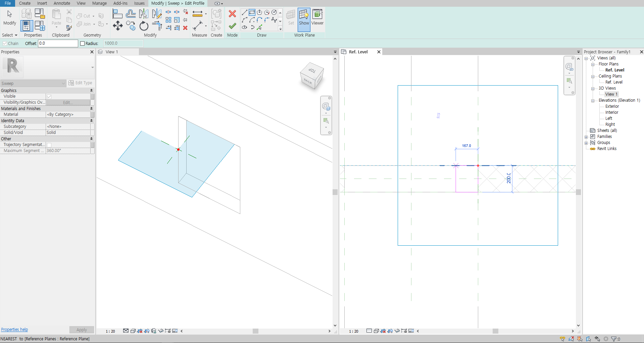The height and width of the screenshot is (343, 644).
Task: Open the Properties help link
Action: point(14,330)
